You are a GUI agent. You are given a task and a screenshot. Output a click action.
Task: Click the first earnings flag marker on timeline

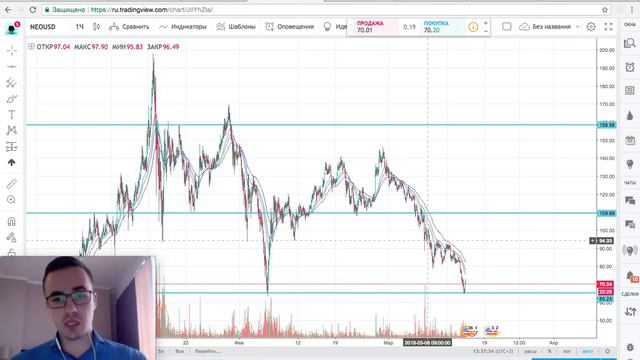pyautogui.click(x=470, y=331)
